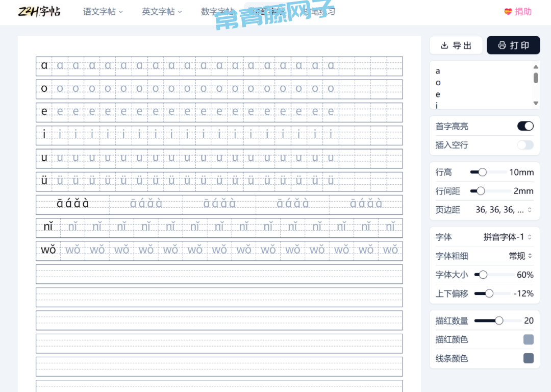Viewport: 551px width, 392px height.
Task: Enable the 插入空行 switch
Action: click(525, 145)
